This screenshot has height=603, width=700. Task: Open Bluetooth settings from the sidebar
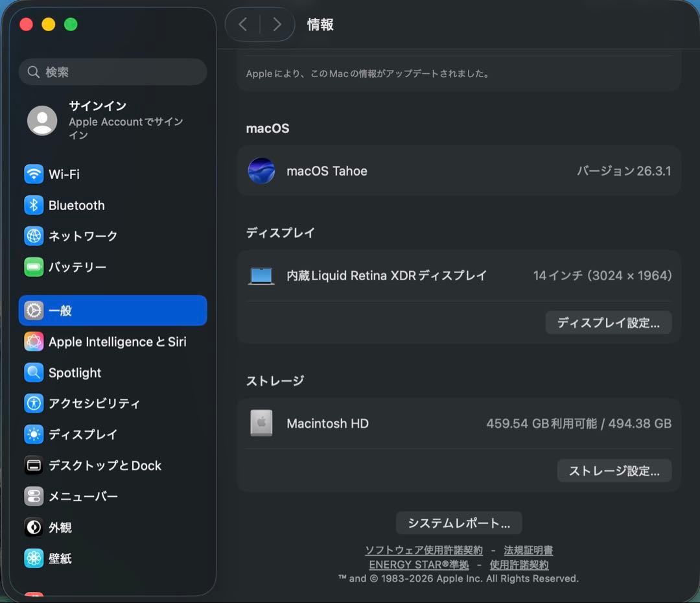point(33,205)
